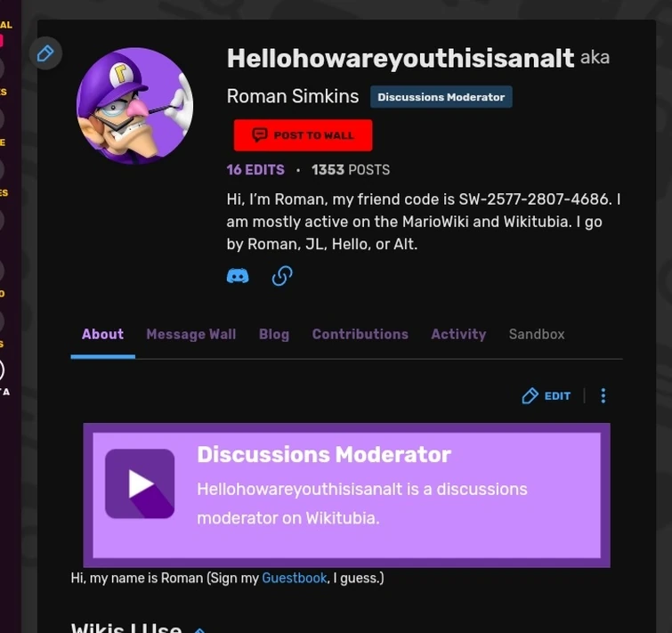Click the pencil icon beside EDIT
The image size is (672, 633).
click(x=530, y=395)
